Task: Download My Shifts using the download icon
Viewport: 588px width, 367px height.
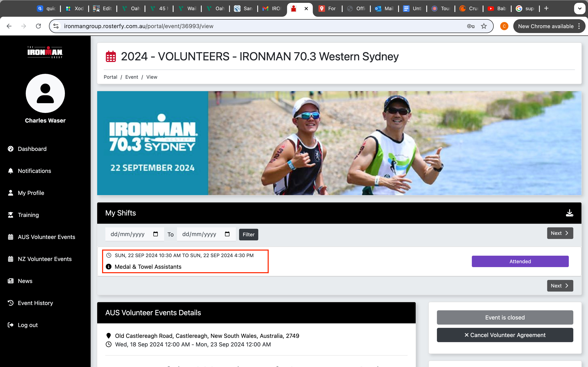Action: [569, 213]
